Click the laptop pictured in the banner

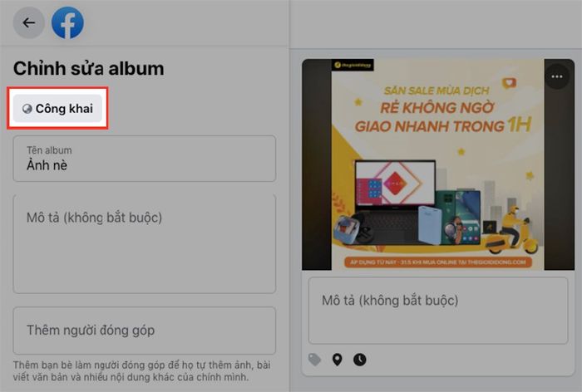click(x=395, y=200)
